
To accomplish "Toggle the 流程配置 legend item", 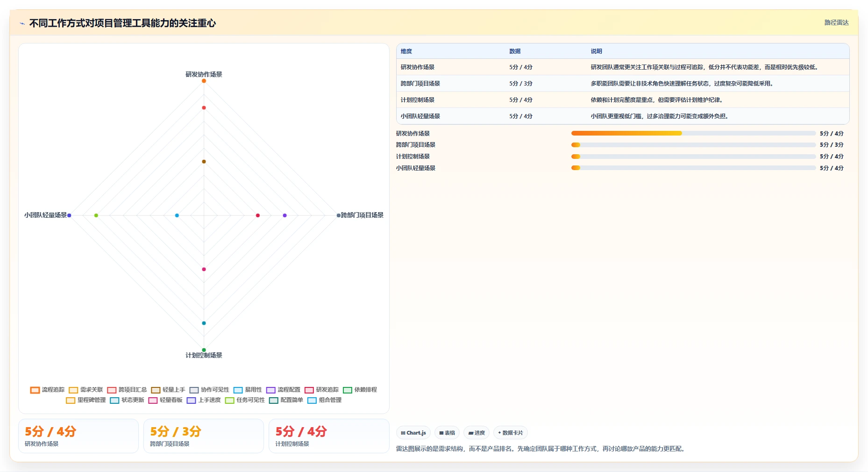I will 283,390.
